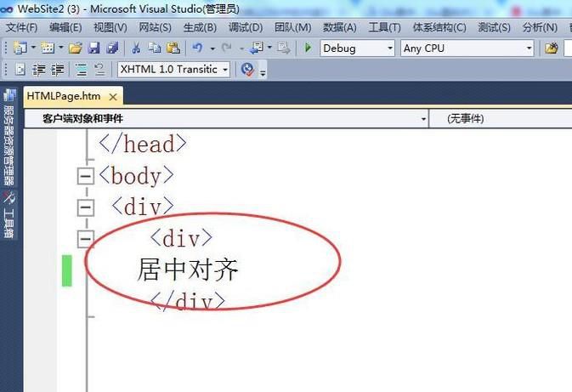Screen dimensions: 572x392
Task: Switch to the HTMLPage.htm tab
Action: tap(64, 96)
